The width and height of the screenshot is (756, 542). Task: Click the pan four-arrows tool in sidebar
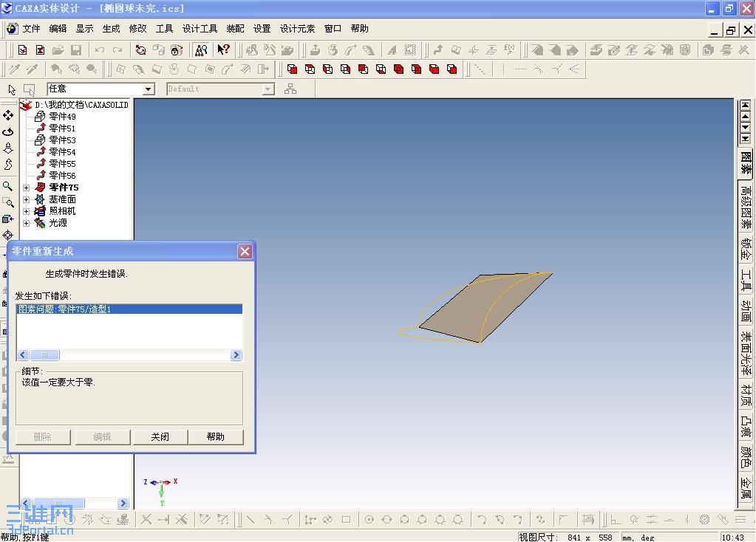pyautogui.click(x=8, y=115)
